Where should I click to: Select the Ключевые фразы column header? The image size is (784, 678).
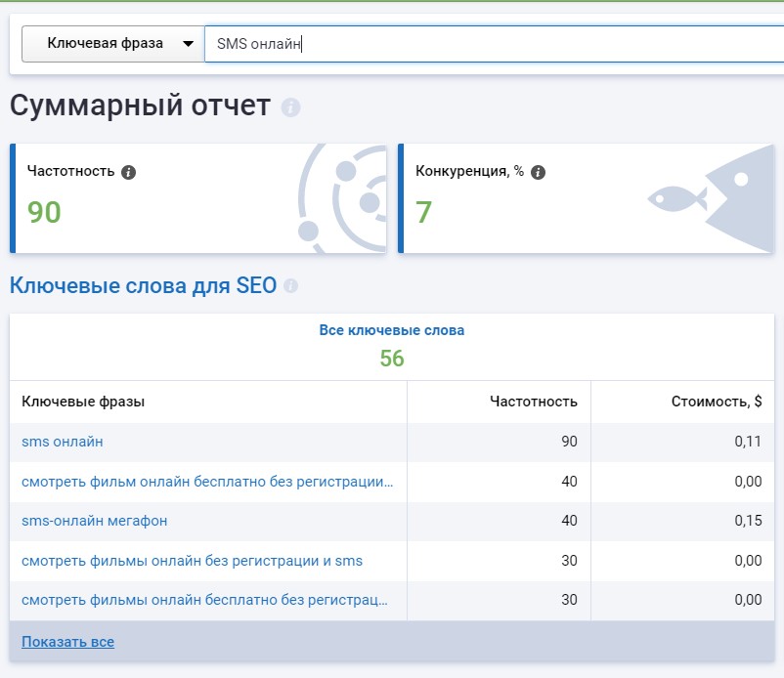point(83,402)
